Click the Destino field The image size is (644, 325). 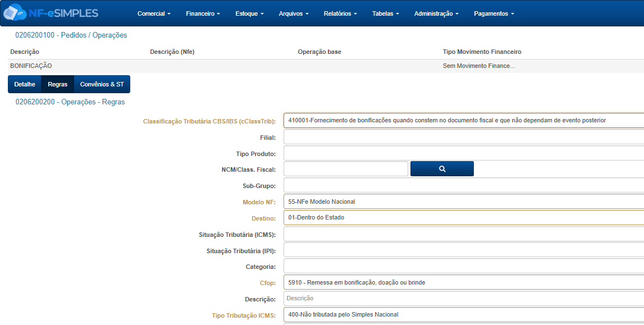(463, 218)
